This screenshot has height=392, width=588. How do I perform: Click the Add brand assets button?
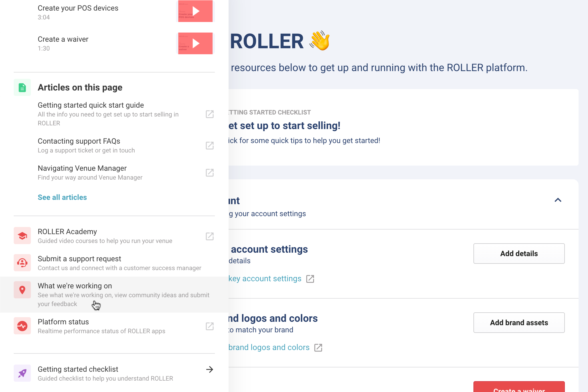pyautogui.click(x=519, y=323)
